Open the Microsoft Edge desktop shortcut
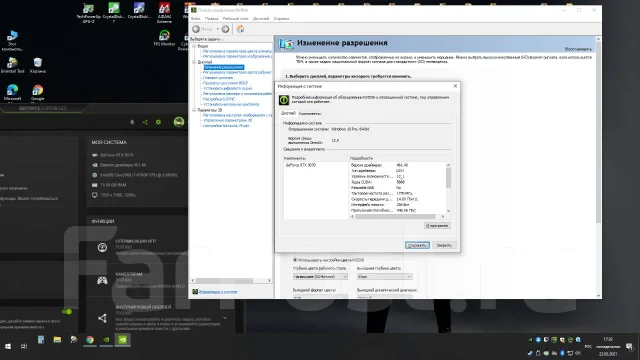640x360 pixels. tap(12, 93)
